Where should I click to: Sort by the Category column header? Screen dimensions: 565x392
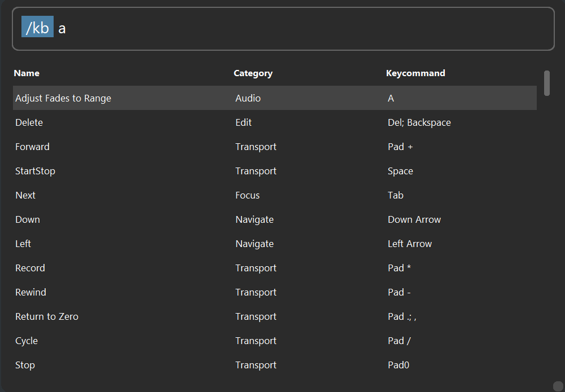(253, 73)
